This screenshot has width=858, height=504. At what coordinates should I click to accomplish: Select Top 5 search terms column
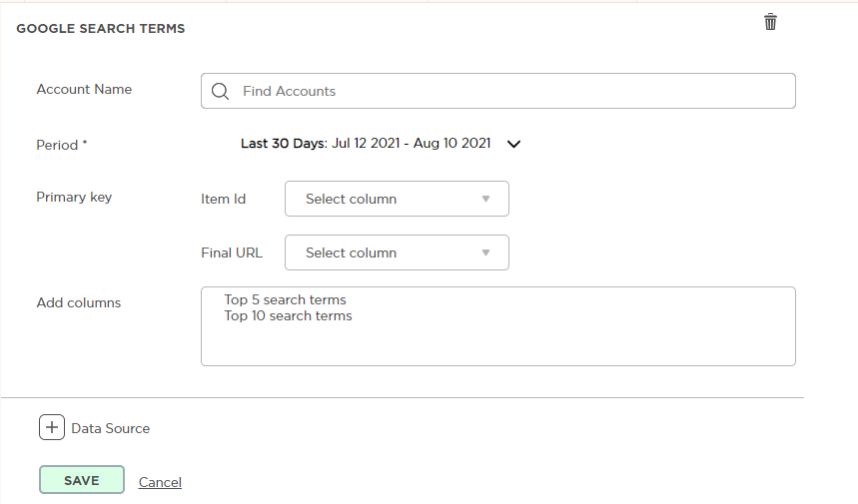click(285, 299)
